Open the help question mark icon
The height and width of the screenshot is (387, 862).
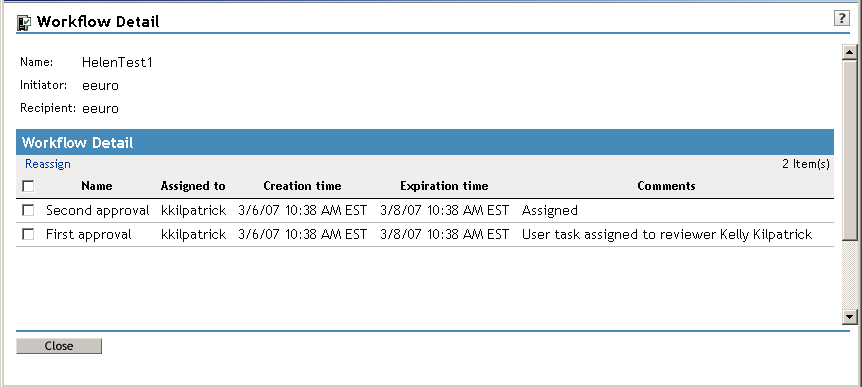click(x=841, y=18)
